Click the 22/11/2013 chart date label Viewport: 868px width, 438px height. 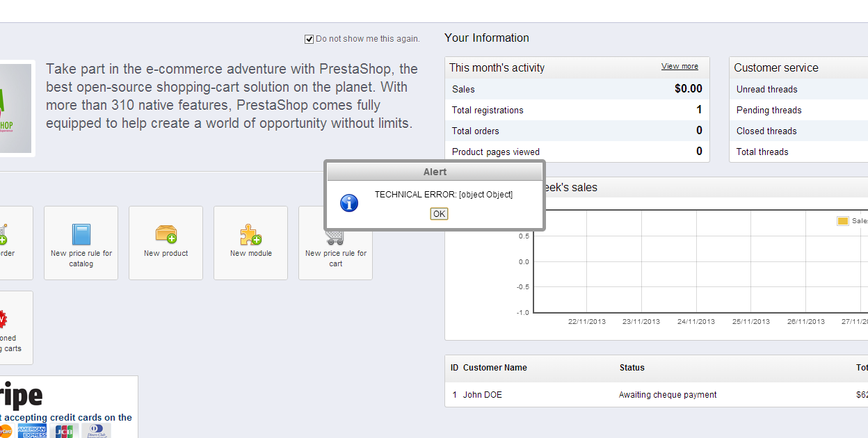pyautogui.click(x=587, y=321)
